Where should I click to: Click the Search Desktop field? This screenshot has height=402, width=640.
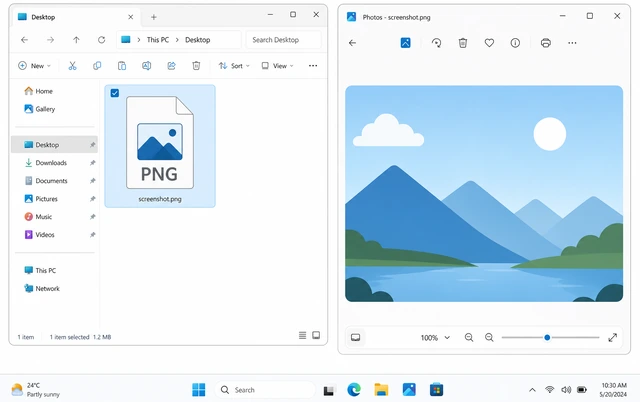[x=284, y=40]
